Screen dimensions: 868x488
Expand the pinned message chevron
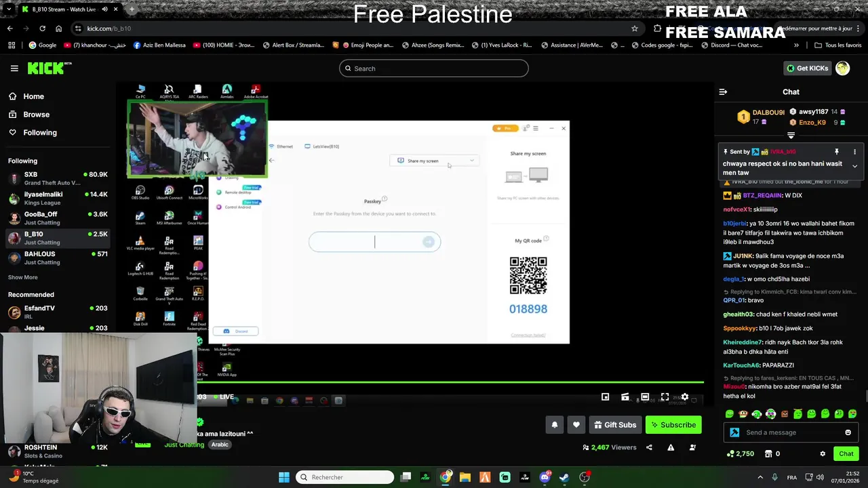(854, 166)
